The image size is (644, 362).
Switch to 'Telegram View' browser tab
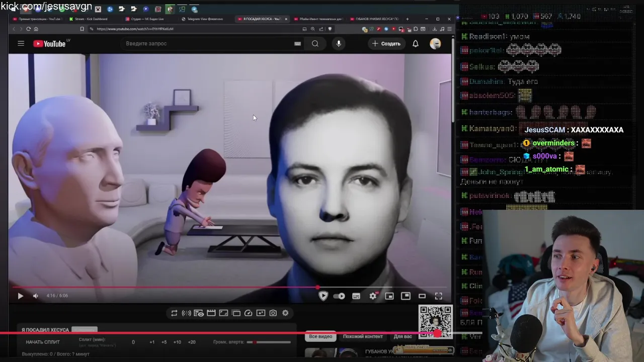205,19
